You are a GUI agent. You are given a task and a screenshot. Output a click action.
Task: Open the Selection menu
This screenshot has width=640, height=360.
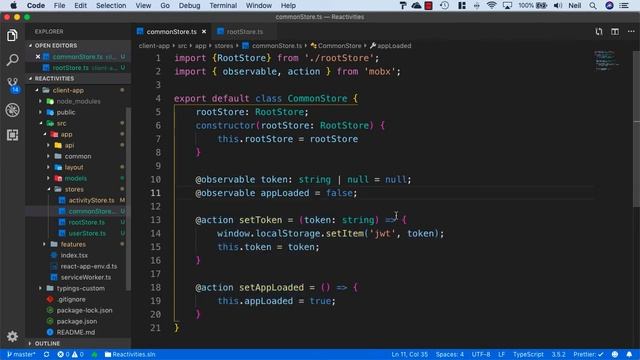[111, 5]
